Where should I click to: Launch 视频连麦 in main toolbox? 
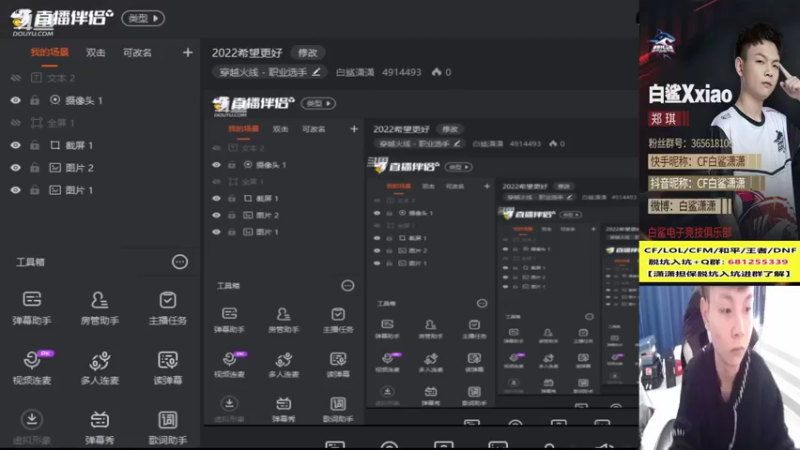(x=32, y=367)
